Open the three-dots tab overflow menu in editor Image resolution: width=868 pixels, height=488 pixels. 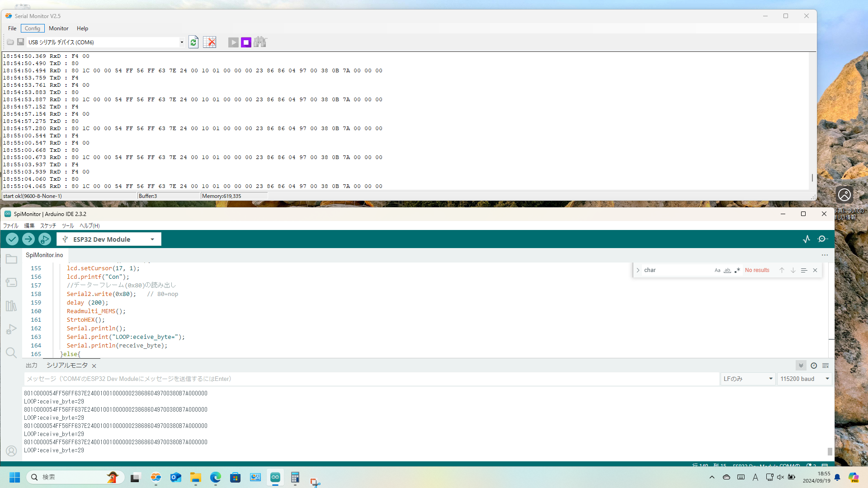(825, 255)
